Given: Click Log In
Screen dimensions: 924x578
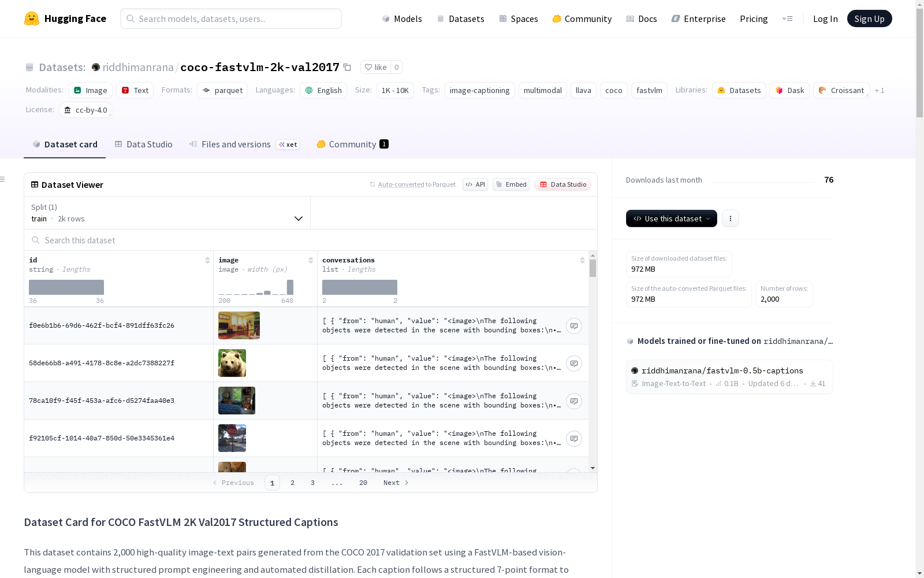Looking at the screenshot, I should coord(825,18).
